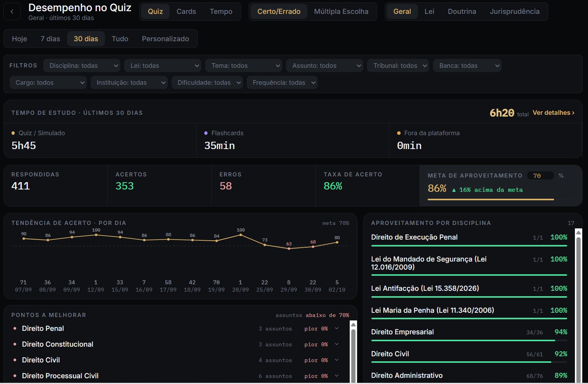Select the Geral category
Image resolution: width=588 pixels, height=384 pixels.
[402, 12]
